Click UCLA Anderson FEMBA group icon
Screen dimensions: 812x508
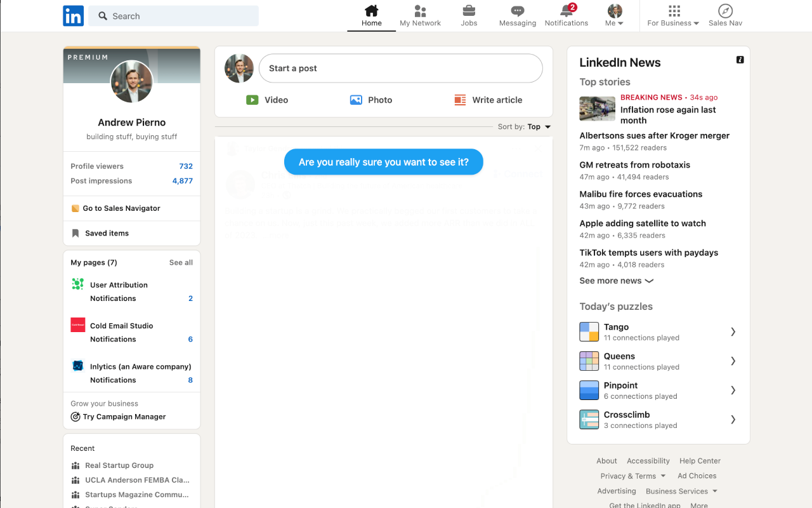75,480
